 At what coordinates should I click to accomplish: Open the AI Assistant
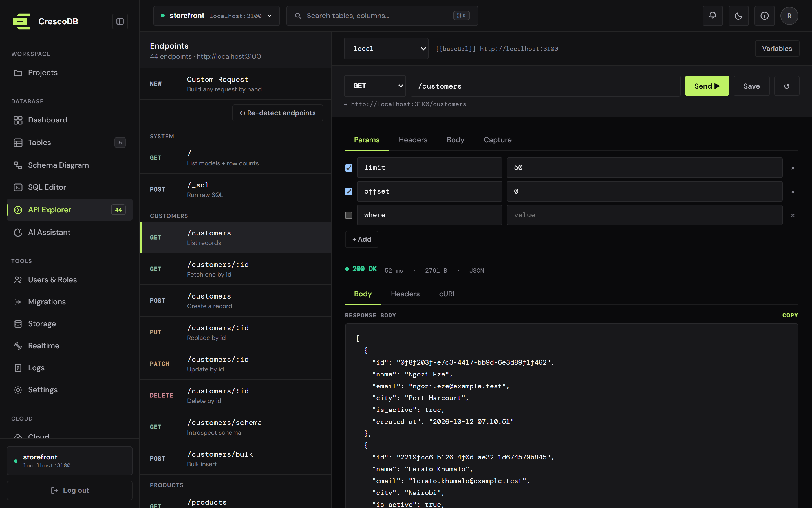(x=69, y=232)
